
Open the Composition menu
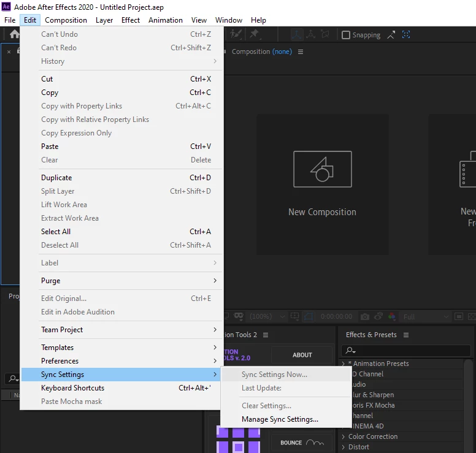[x=66, y=20]
